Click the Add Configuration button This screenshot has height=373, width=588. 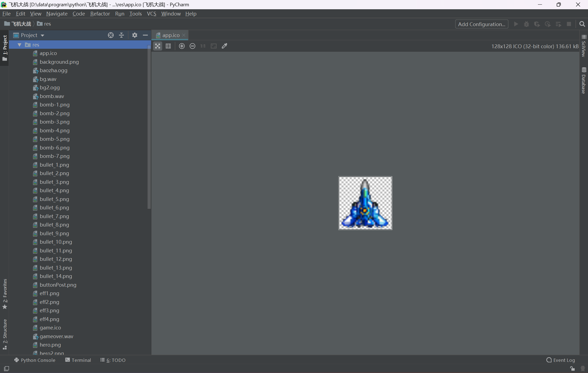pyautogui.click(x=482, y=24)
